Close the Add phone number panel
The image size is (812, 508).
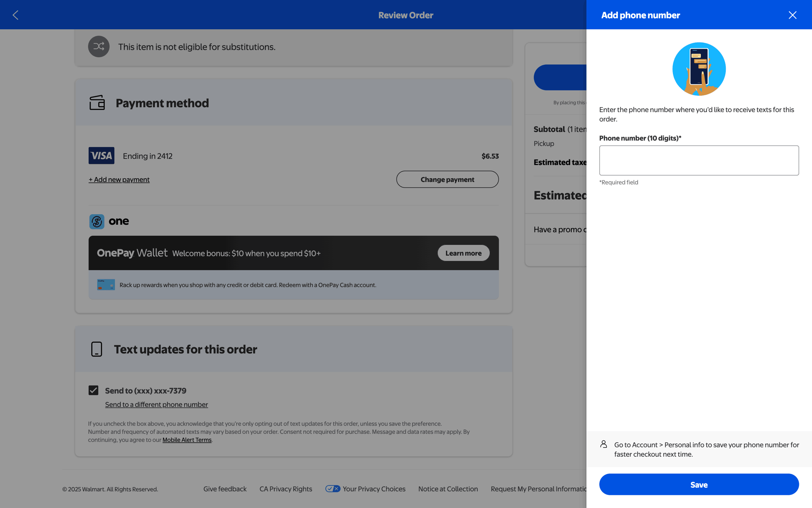click(x=792, y=15)
